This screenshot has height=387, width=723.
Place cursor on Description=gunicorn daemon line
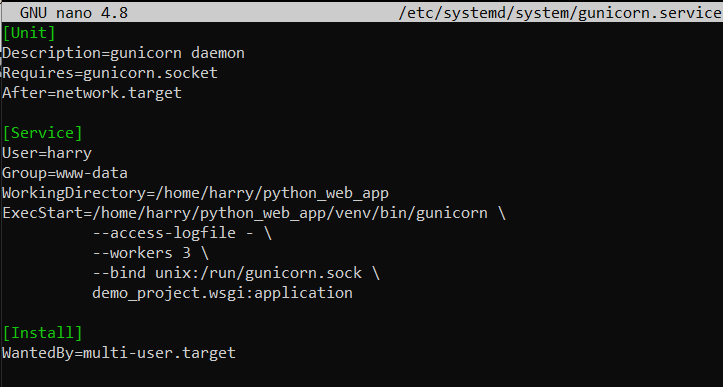point(123,53)
